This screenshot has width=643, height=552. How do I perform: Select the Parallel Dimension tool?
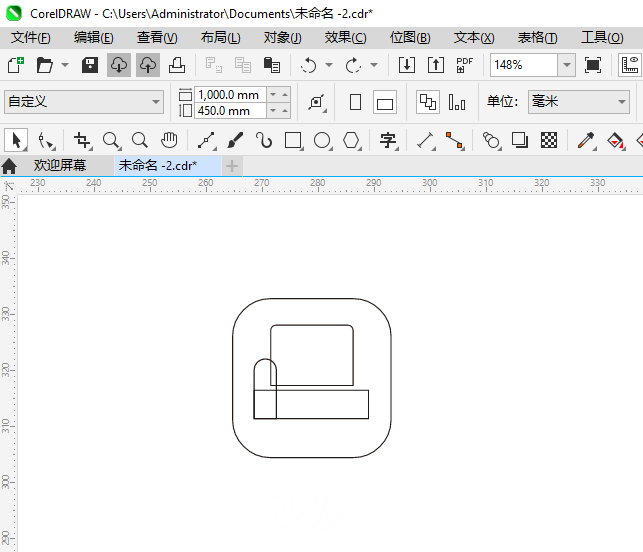tap(426, 140)
